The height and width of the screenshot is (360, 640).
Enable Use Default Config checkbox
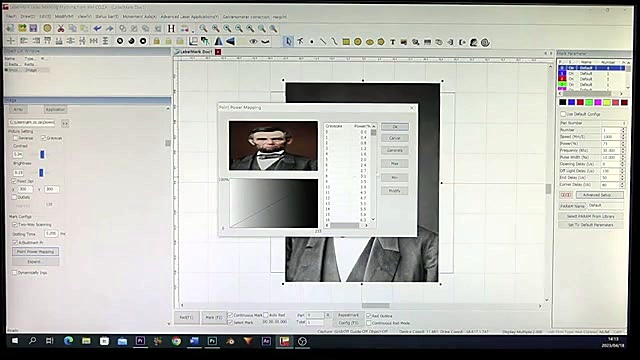click(563, 114)
